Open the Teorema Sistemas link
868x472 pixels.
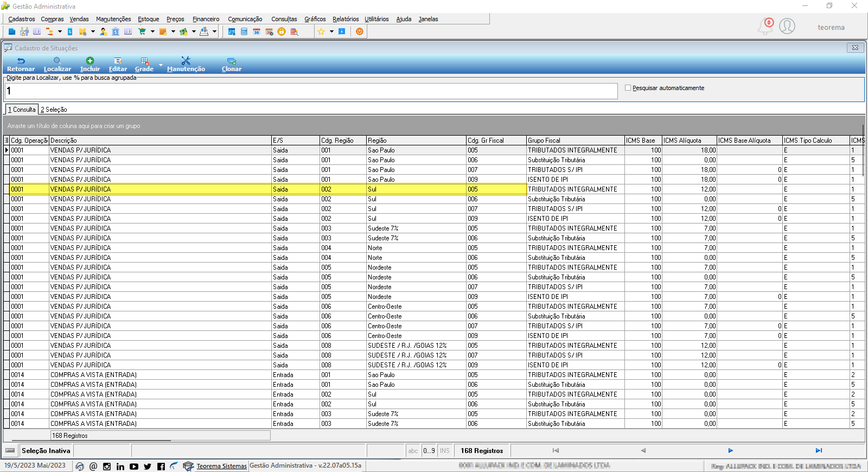(221, 466)
